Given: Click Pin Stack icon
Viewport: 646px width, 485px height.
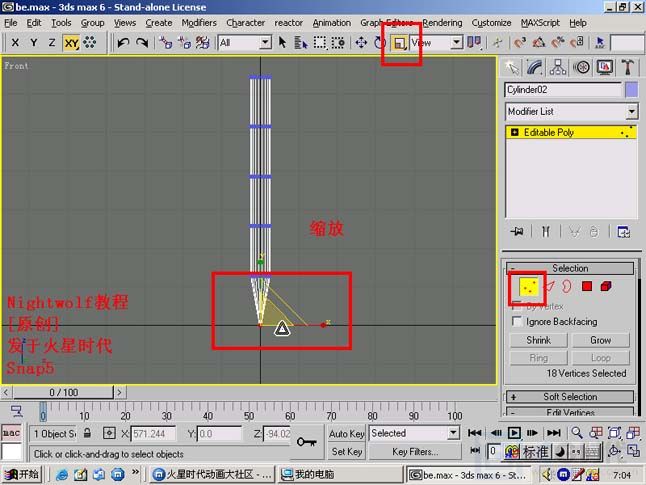Looking at the screenshot, I should (x=517, y=232).
